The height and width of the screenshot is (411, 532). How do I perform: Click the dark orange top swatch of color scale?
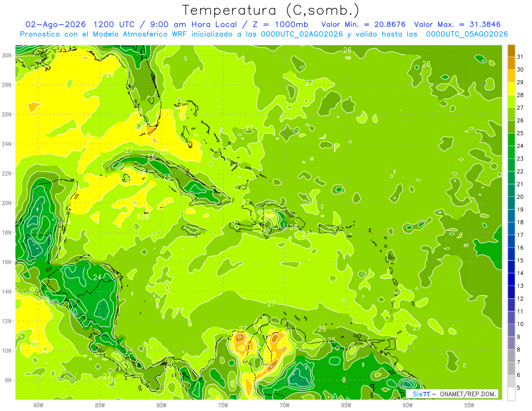(x=511, y=51)
